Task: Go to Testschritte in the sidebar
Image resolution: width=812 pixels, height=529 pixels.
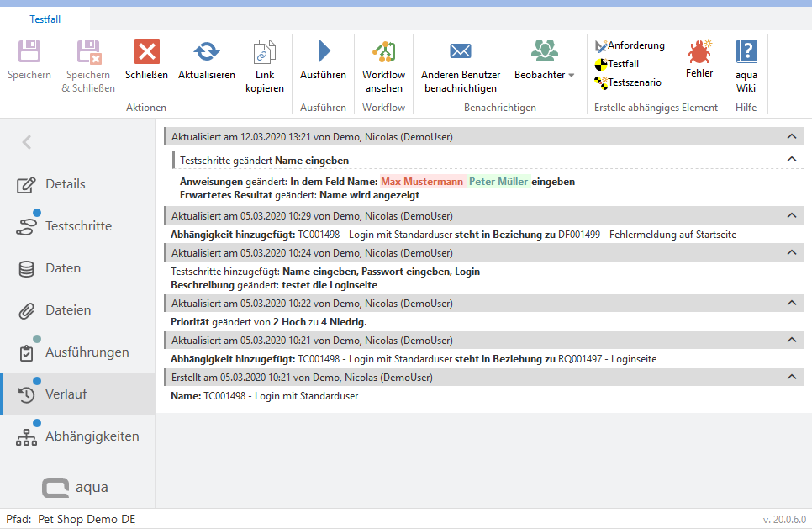Action: [77, 226]
